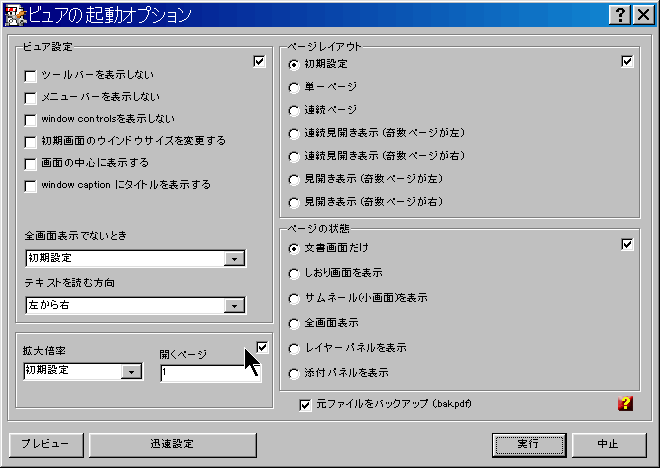Open the テキストを読む方向 dropdown
The width and height of the screenshot is (660, 468).
[234, 306]
